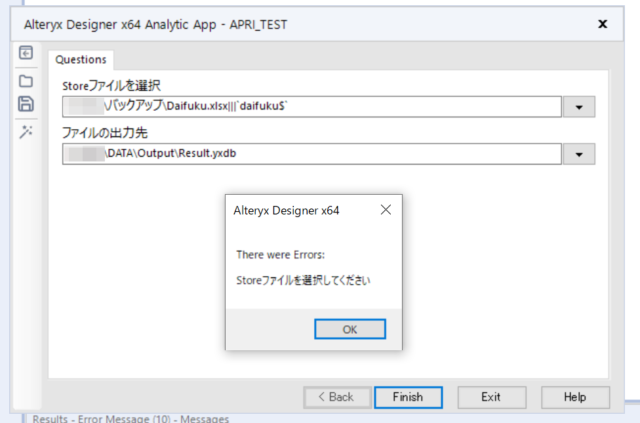Open the folder icon in sidebar

(26, 81)
